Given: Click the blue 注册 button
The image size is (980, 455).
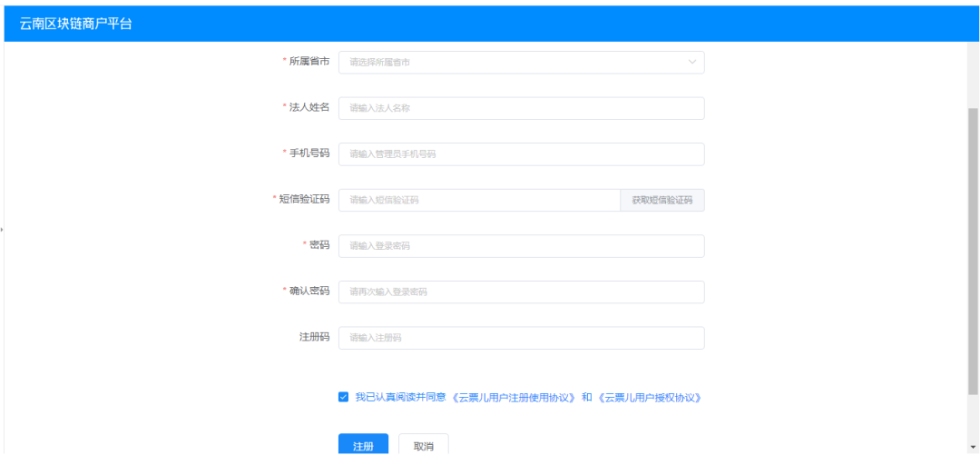Looking at the screenshot, I should (363, 444).
